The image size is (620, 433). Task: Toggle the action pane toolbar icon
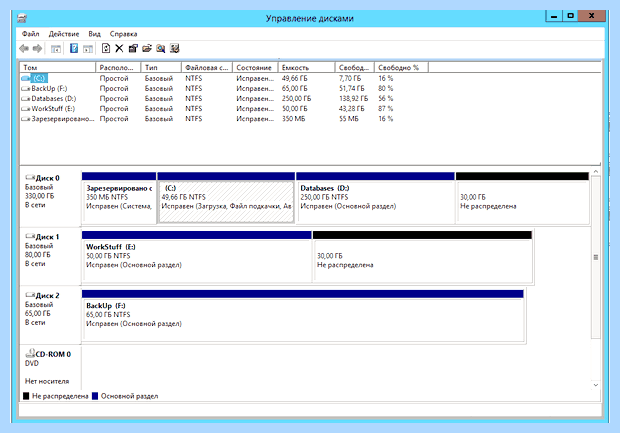88,49
